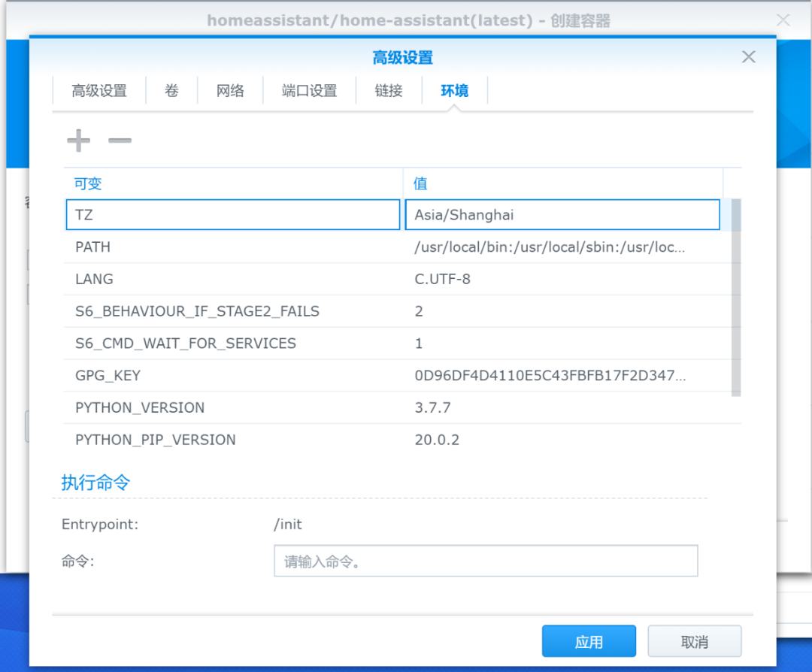Click the environment table's vertical scrollbar
The height and width of the screenshot is (672, 812).
pos(736,297)
